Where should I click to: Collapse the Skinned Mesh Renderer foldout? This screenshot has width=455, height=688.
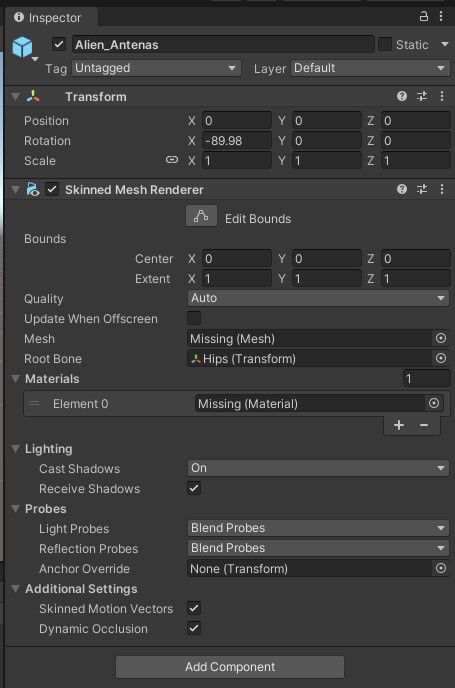[x=15, y=190]
